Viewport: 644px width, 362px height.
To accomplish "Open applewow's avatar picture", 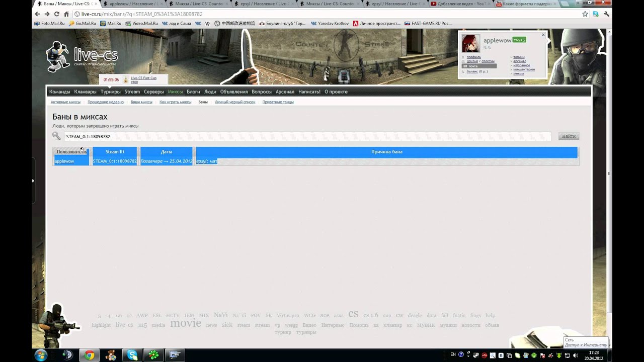I will point(471,43).
